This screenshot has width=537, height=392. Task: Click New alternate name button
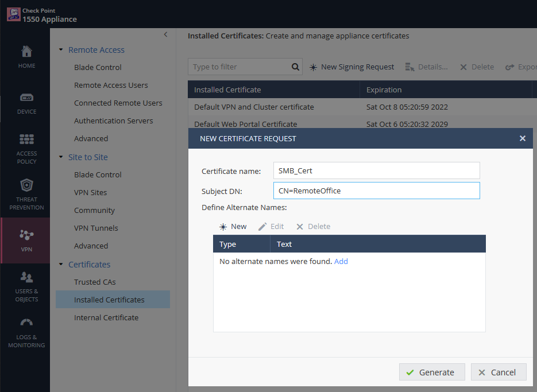coord(233,226)
